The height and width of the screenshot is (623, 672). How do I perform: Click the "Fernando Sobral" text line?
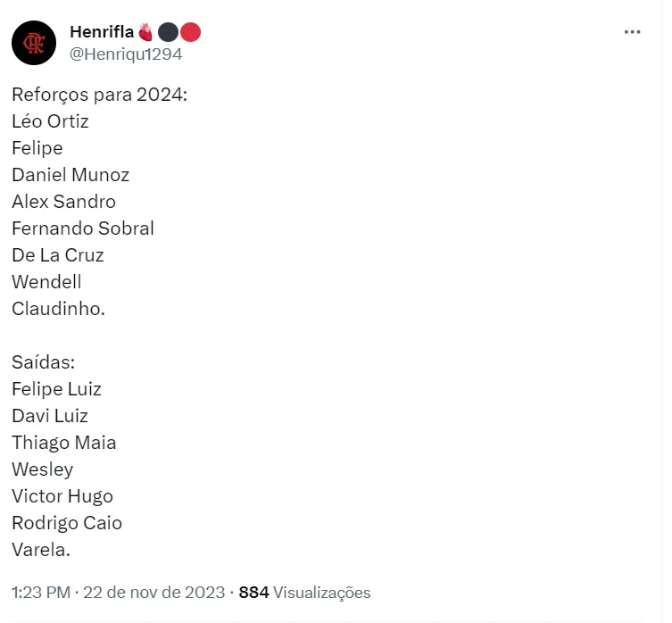coord(83,228)
